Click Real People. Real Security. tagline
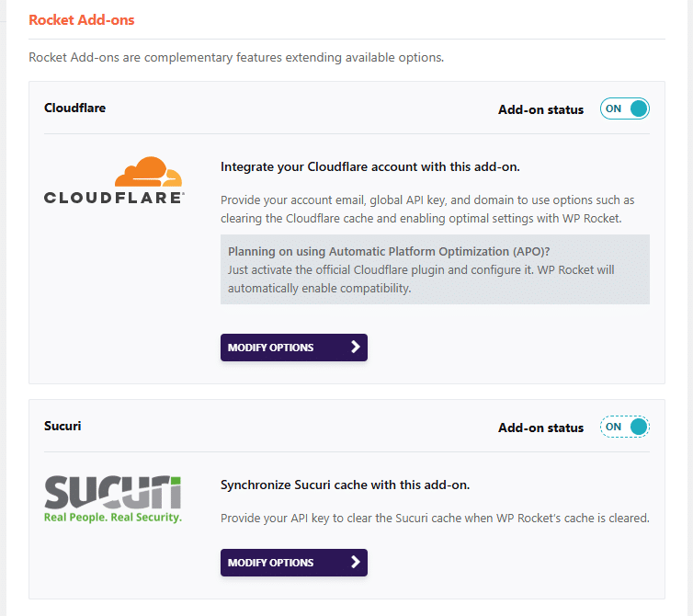This screenshot has height=616, width=693. 113,518
